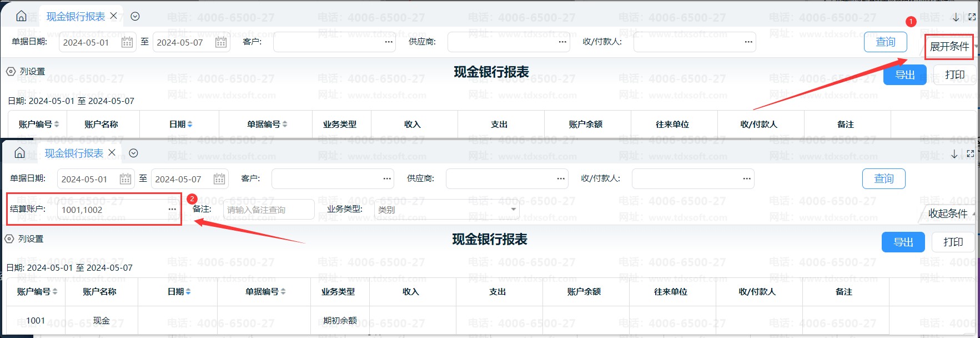Click the fullscreen icon in the upper panel
The width and height of the screenshot is (980, 338).
tap(972, 17)
